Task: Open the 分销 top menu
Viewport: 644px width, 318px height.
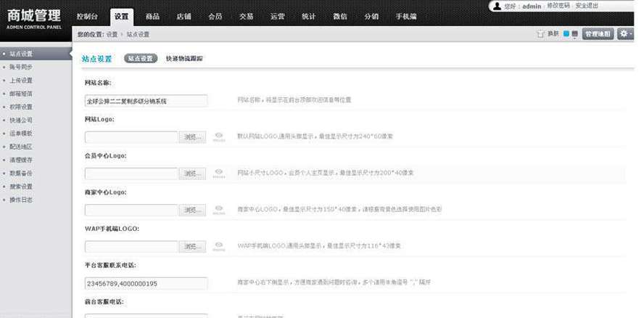Action: pyautogui.click(x=371, y=17)
